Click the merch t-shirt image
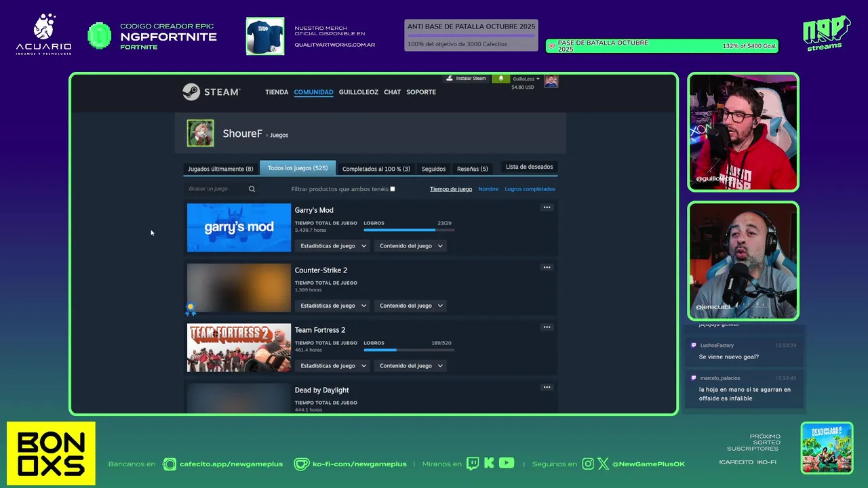This screenshot has height=488, width=868. click(x=265, y=36)
